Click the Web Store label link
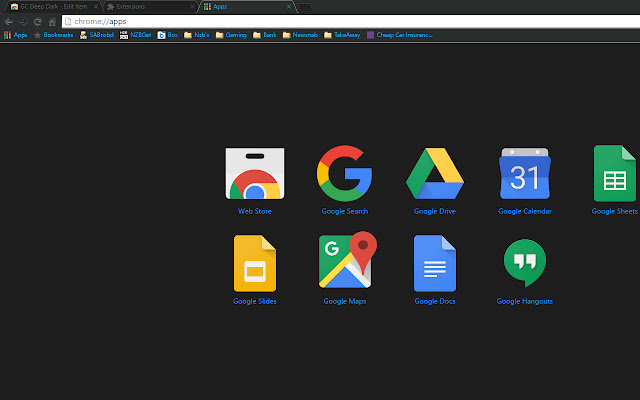The height and width of the screenshot is (400, 640). (x=255, y=211)
